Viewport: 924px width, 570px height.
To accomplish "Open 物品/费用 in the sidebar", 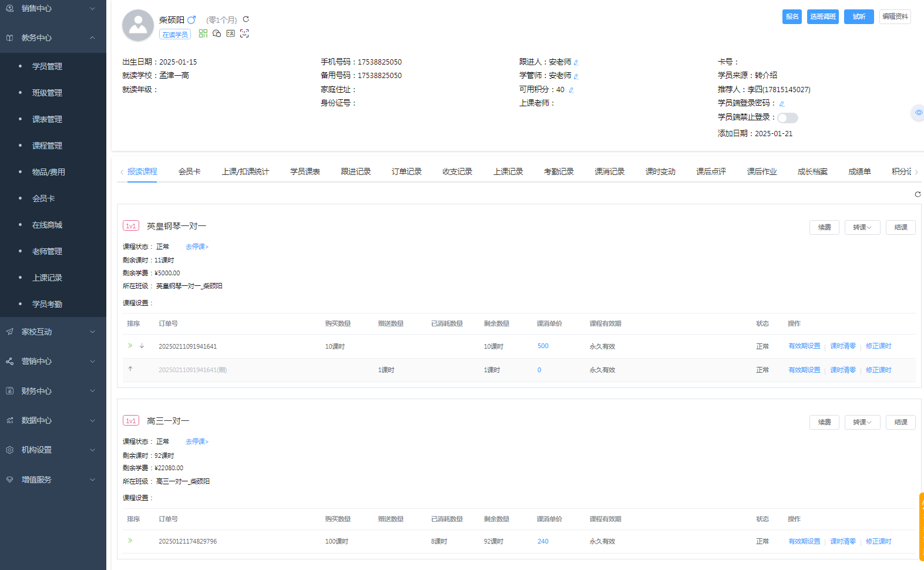I will [49, 172].
